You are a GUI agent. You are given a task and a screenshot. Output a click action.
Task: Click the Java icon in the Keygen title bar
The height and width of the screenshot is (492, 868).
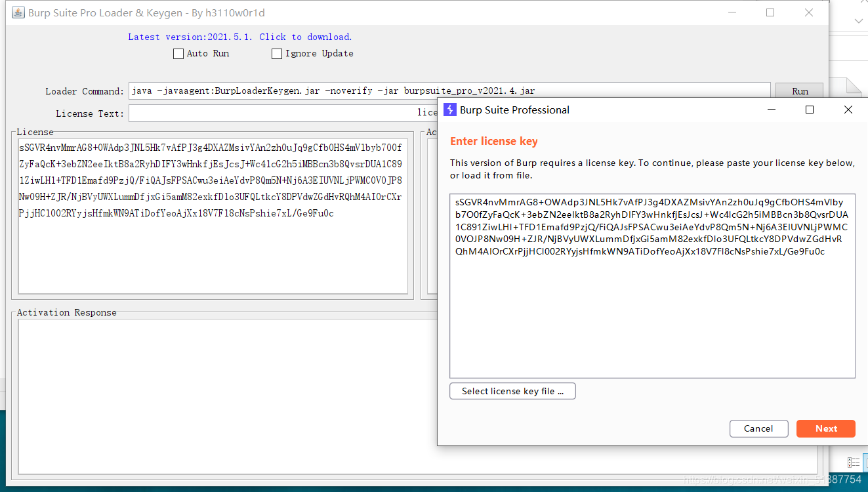pos(18,12)
